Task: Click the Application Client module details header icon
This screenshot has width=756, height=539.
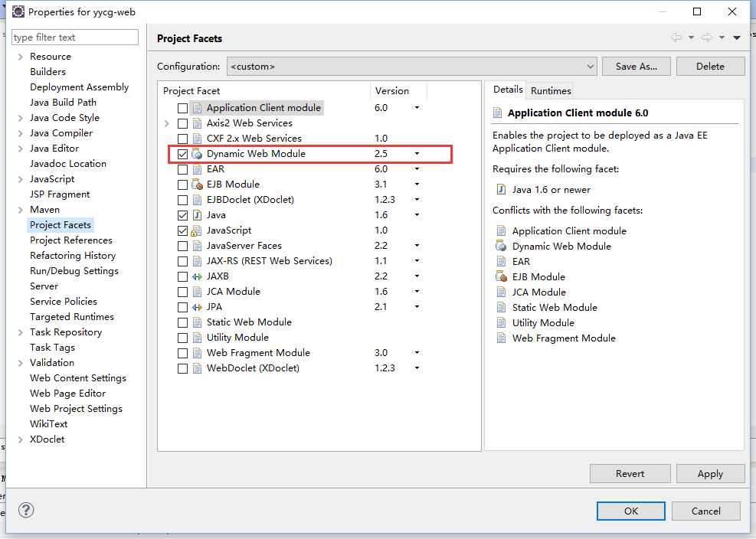Action: click(x=498, y=113)
